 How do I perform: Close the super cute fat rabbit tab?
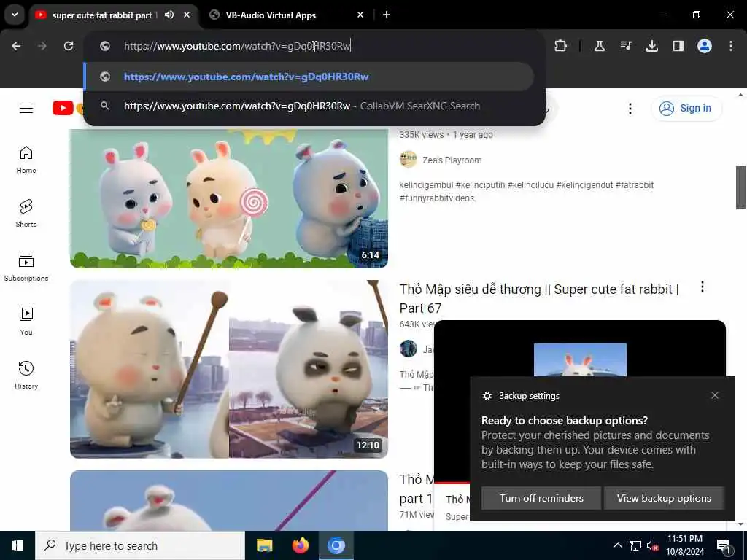pyautogui.click(x=187, y=15)
